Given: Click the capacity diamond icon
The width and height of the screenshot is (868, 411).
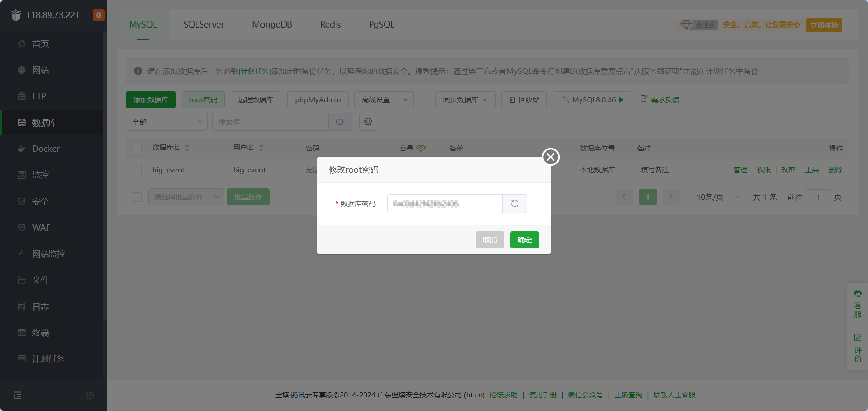Looking at the screenshot, I should pos(421,148).
